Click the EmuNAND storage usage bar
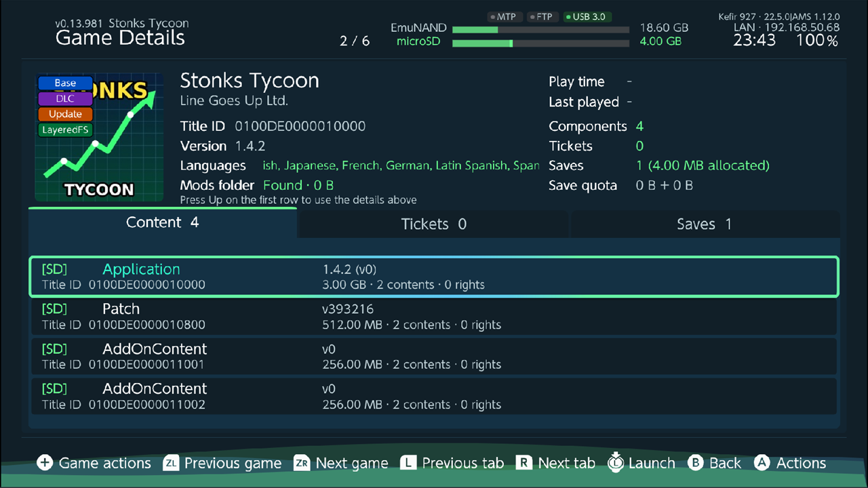 click(x=540, y=29)
